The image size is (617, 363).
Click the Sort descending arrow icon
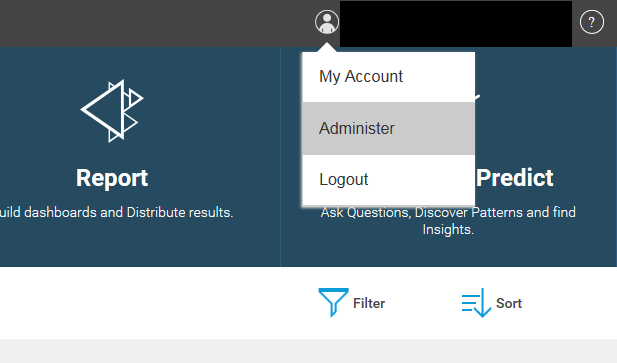point(476,302)
